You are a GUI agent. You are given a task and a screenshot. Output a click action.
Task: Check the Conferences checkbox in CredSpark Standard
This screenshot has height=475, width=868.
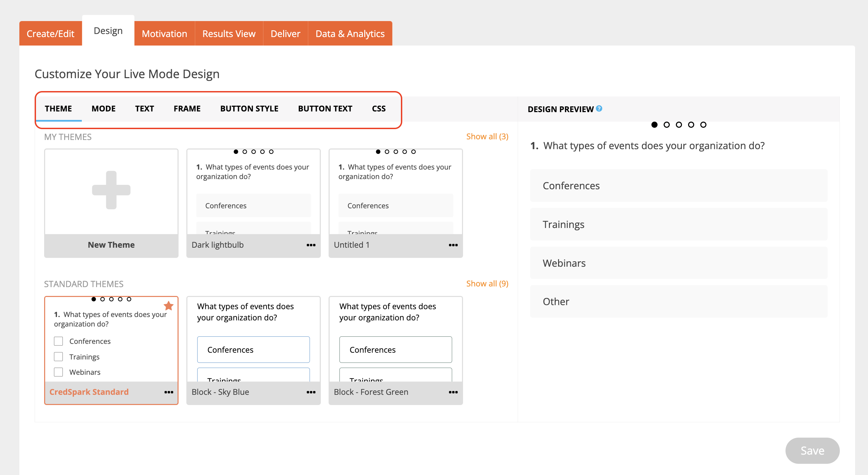(58, 341)
